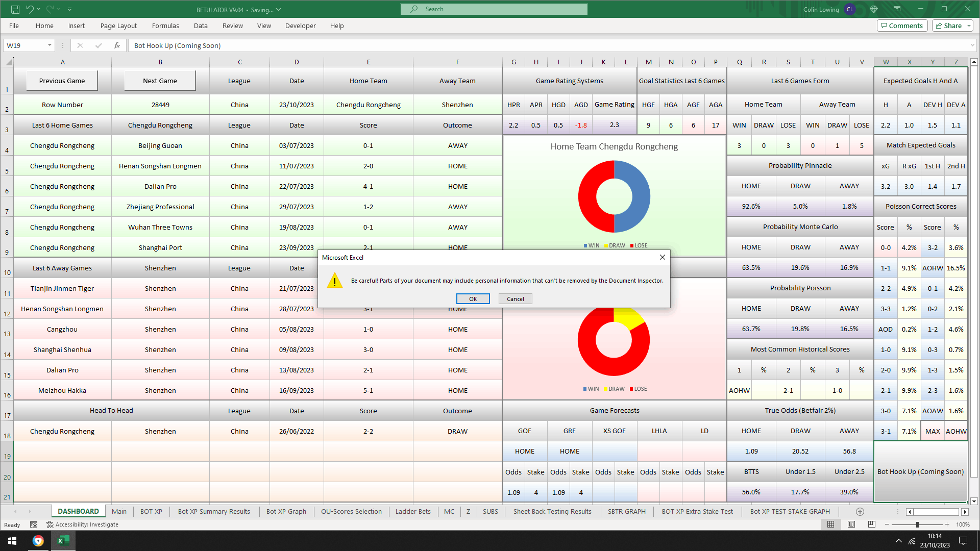
Task: Click the Excel icon in the taskbar
Action: 63,541
